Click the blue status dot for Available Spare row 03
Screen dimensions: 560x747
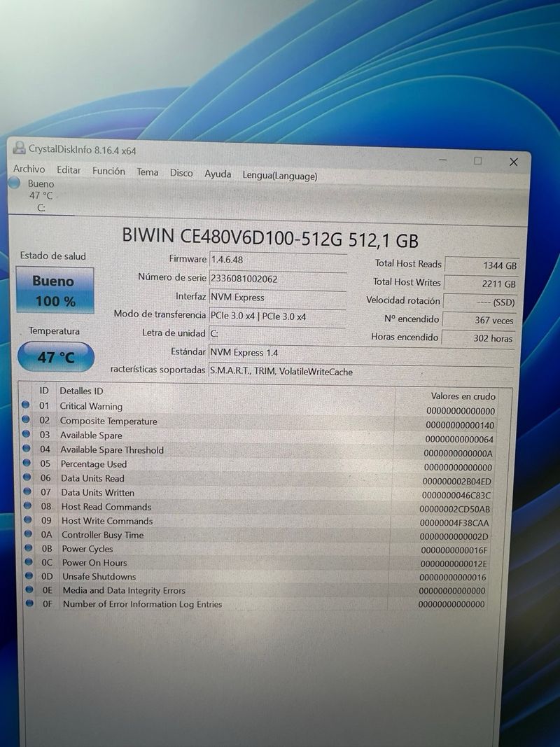[x=27, y=433]
